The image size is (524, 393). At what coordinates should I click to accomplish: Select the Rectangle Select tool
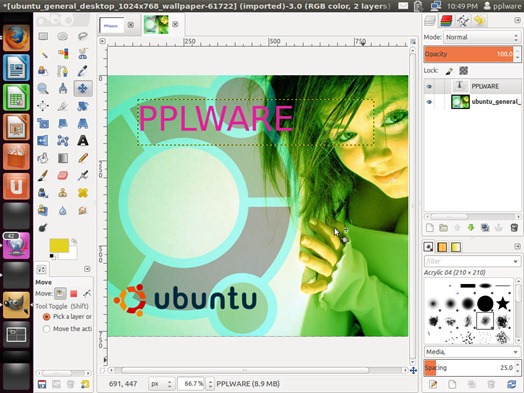point(43,36)
